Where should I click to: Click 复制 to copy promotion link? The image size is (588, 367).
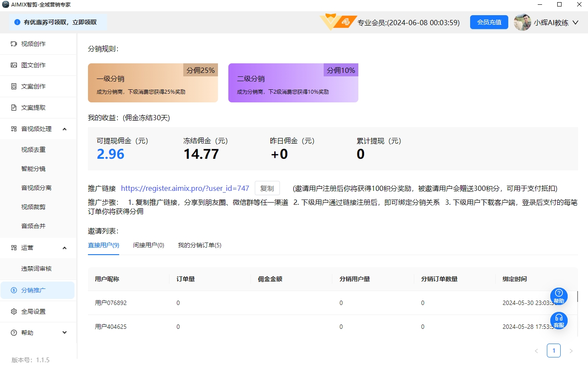point(267,188)
